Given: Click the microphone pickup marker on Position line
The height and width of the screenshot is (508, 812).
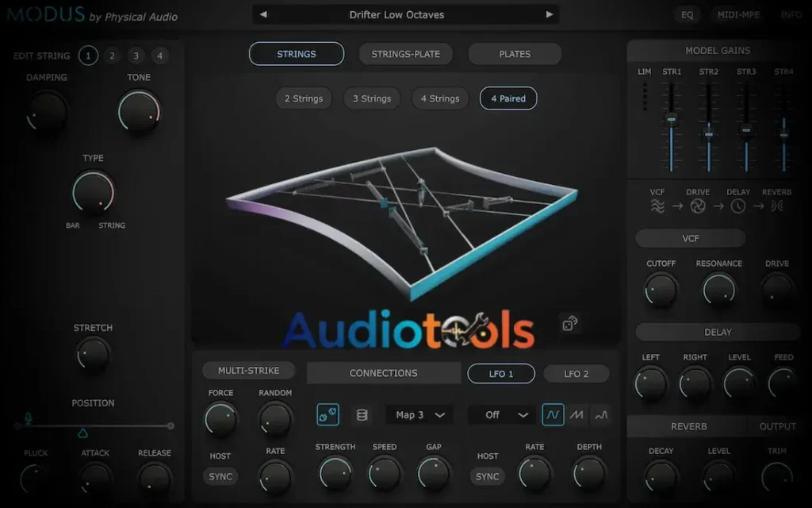Looking at the screenshot, I should 29,419.
